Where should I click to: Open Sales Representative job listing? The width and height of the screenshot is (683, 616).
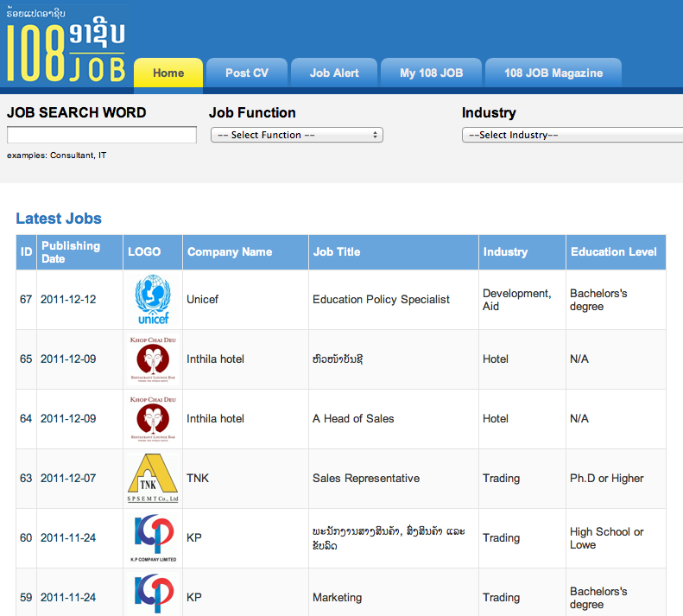[366, 479]
